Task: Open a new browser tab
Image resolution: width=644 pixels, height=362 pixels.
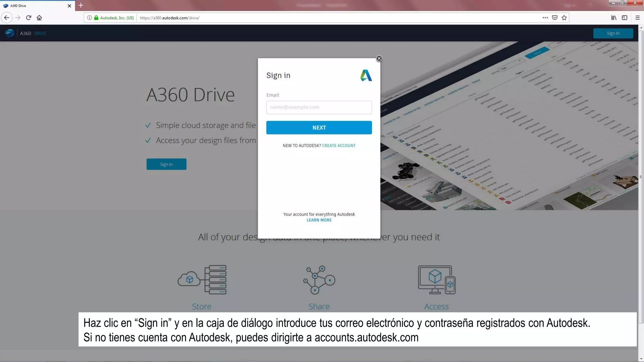Action: [x=81, y=5]
